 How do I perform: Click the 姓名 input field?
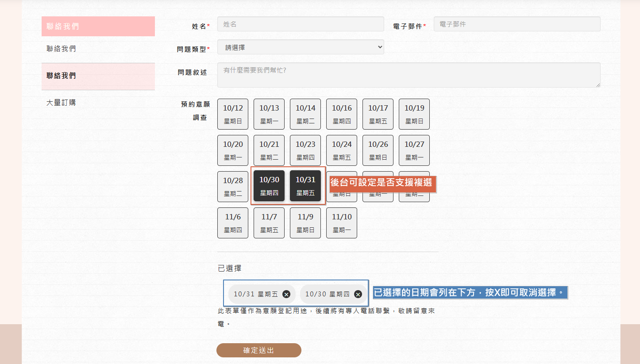pyautogui.click(x=301, y=24)
